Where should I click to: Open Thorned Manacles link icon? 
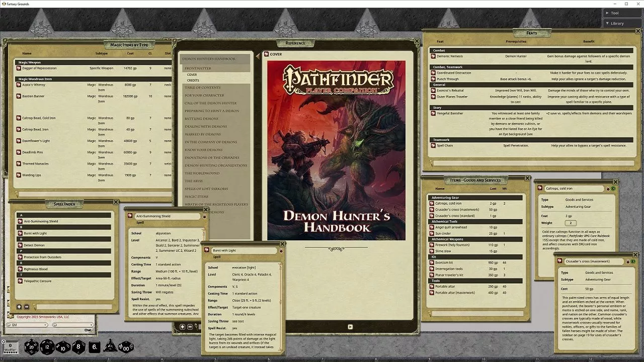[x=19, y=163]
